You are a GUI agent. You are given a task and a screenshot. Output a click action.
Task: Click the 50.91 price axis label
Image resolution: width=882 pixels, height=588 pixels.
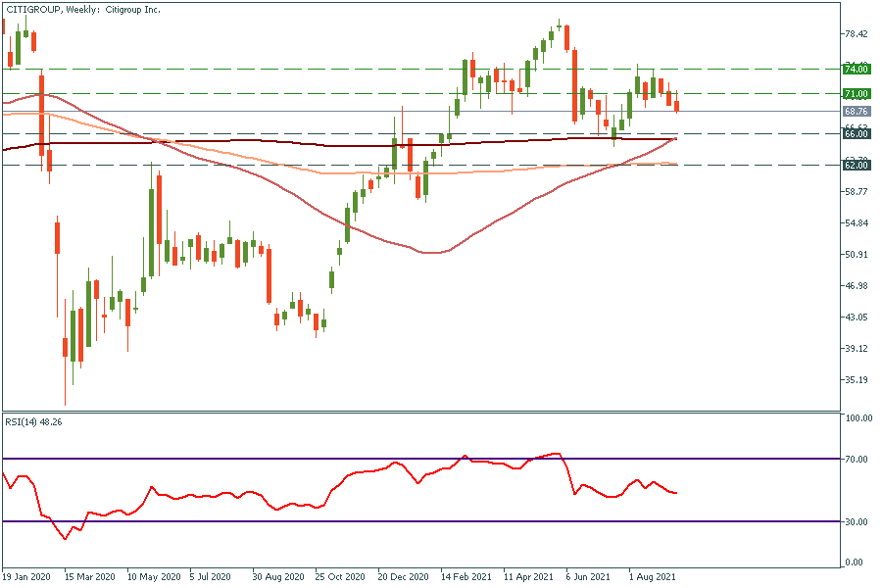click(x=856, y=255)
